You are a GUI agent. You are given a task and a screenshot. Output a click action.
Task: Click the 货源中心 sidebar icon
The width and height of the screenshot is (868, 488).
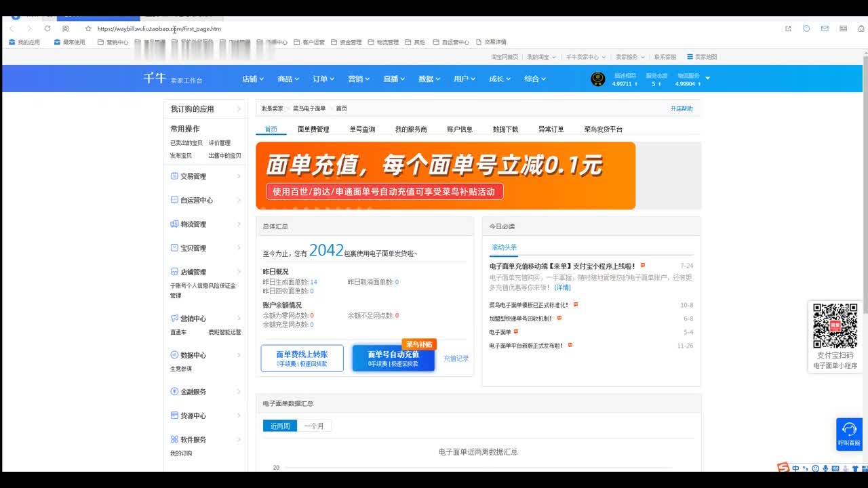[x=174, y=415]
